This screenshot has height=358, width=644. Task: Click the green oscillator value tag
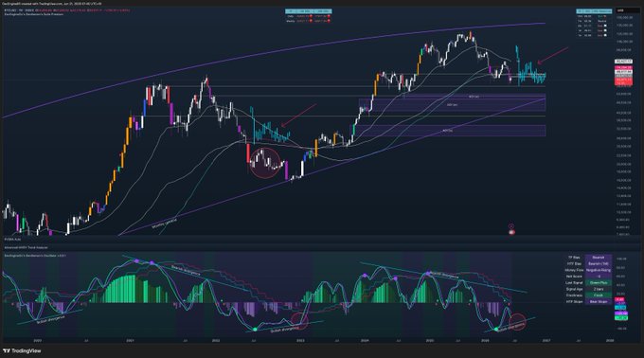pos(621,318)
